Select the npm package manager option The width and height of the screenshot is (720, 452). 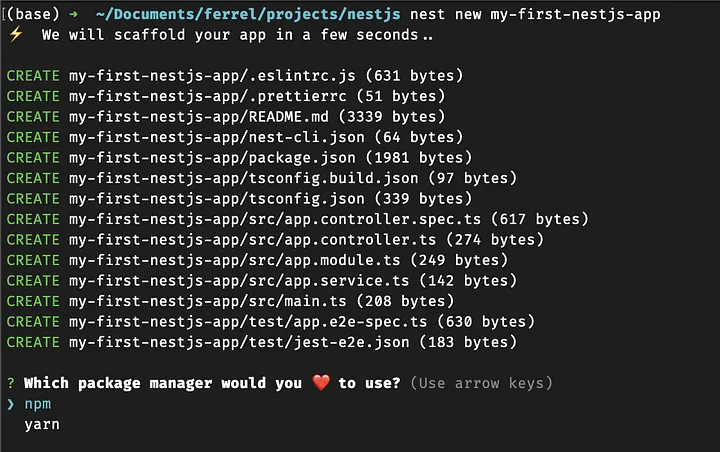37,404
